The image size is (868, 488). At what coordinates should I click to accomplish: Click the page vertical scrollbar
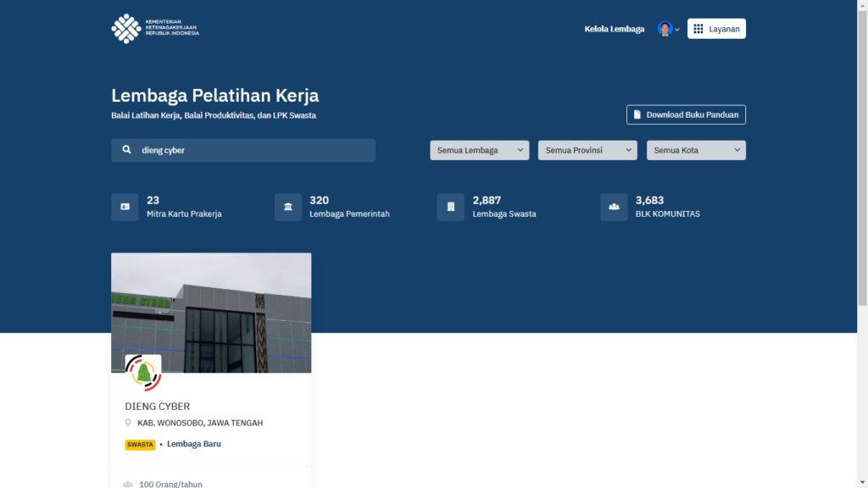coord(862,169)
